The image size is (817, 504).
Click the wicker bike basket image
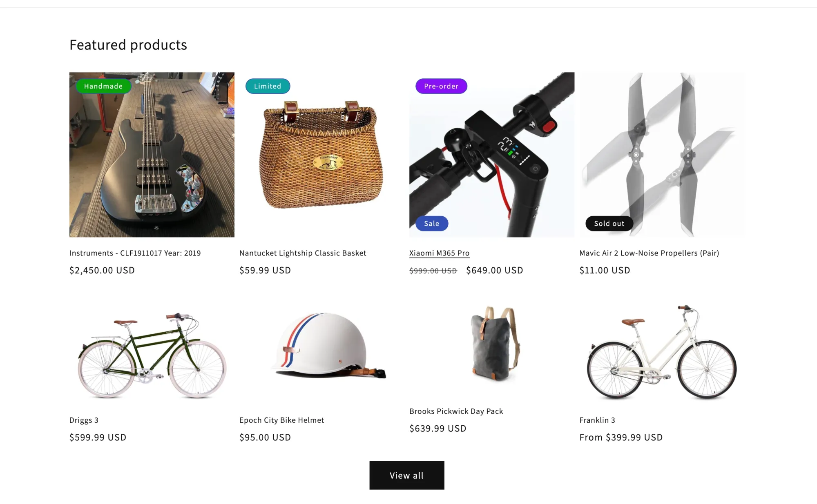coord(321,155)
